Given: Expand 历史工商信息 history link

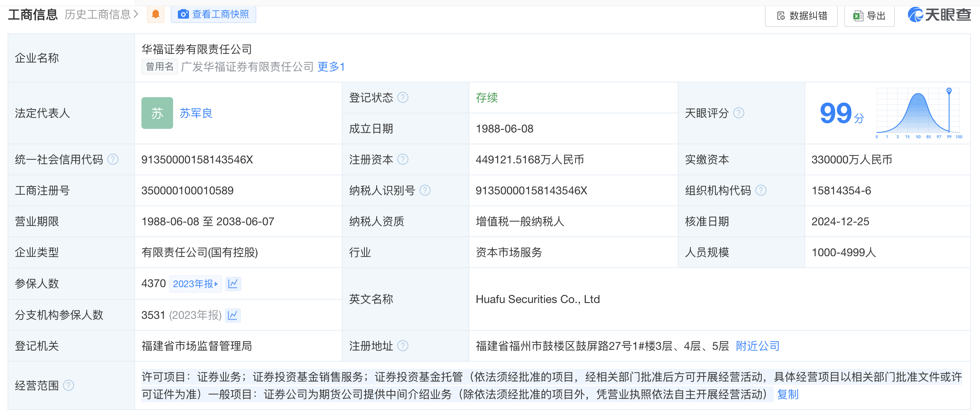Looking at the screenshot, I should (101, 14).
